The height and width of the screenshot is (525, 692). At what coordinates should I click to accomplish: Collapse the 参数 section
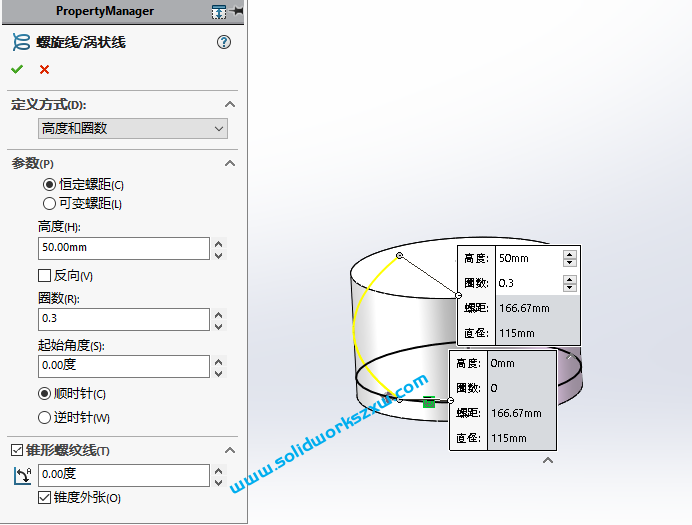click(x=230, y=163)
